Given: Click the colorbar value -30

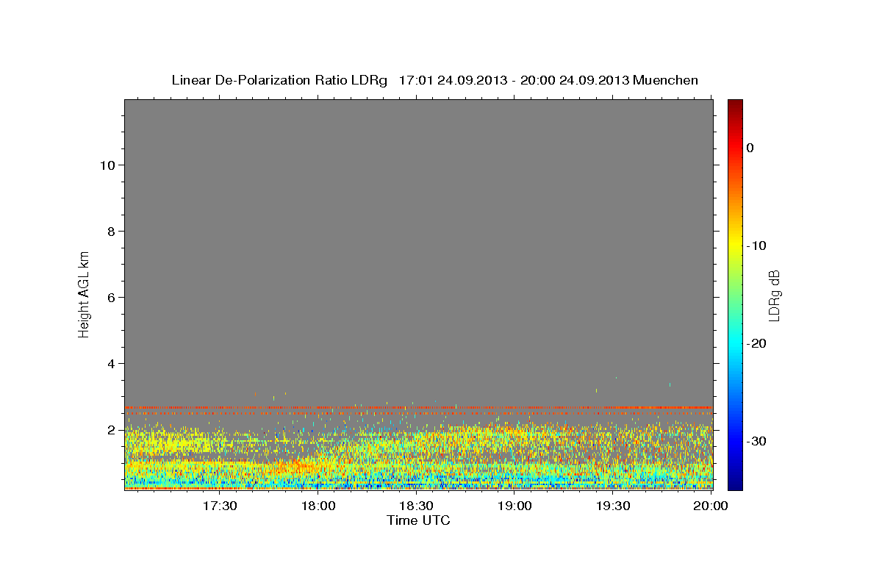Looking at the screenshot, I should coord(756,441).
